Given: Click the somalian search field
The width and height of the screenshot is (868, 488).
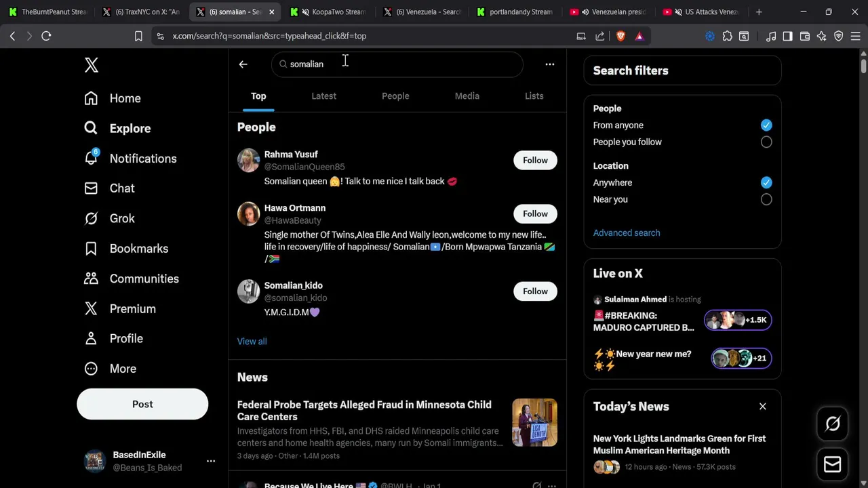Looking at the screenshot, I should click(x=397, y=64).
